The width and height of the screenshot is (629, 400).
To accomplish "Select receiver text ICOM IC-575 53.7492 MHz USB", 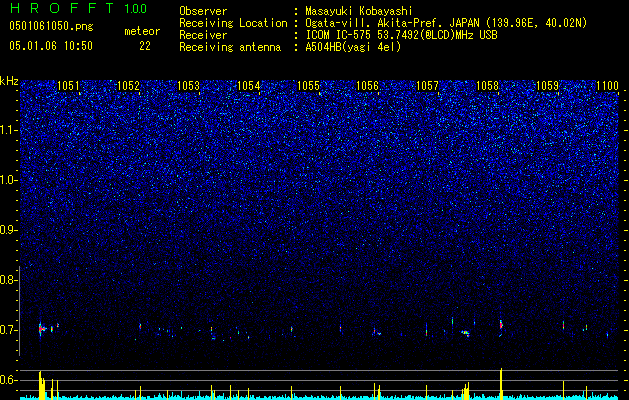I will (x=401, y=35).
